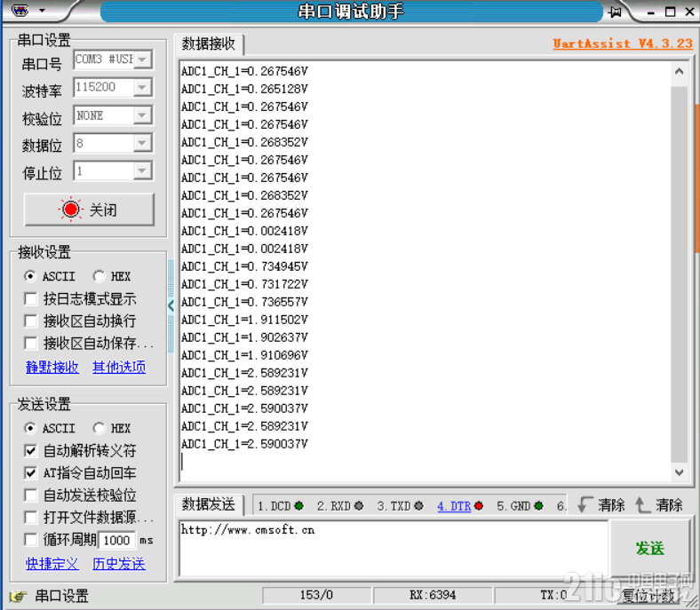Click the red lamp icon on 关闭 button
Viewport: 700px width, 610px height.
coord(70,210)
